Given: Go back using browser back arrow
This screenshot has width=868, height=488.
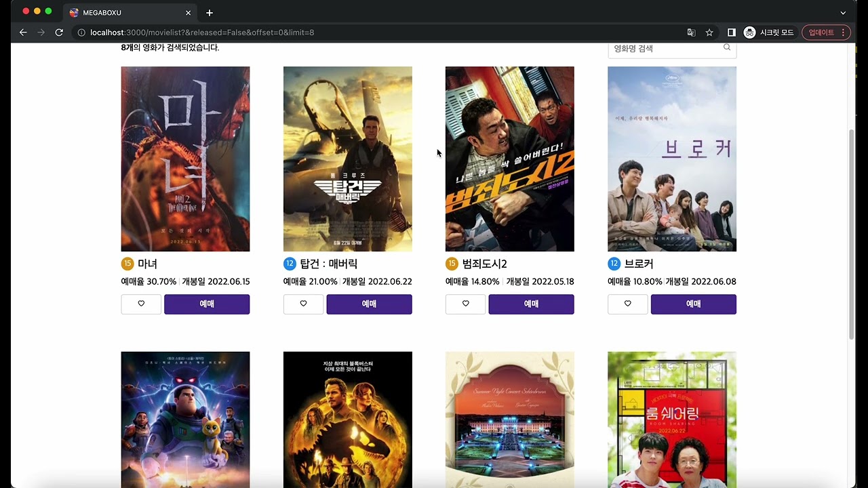Looking at the screenshot, I should (x=23, y=33).
